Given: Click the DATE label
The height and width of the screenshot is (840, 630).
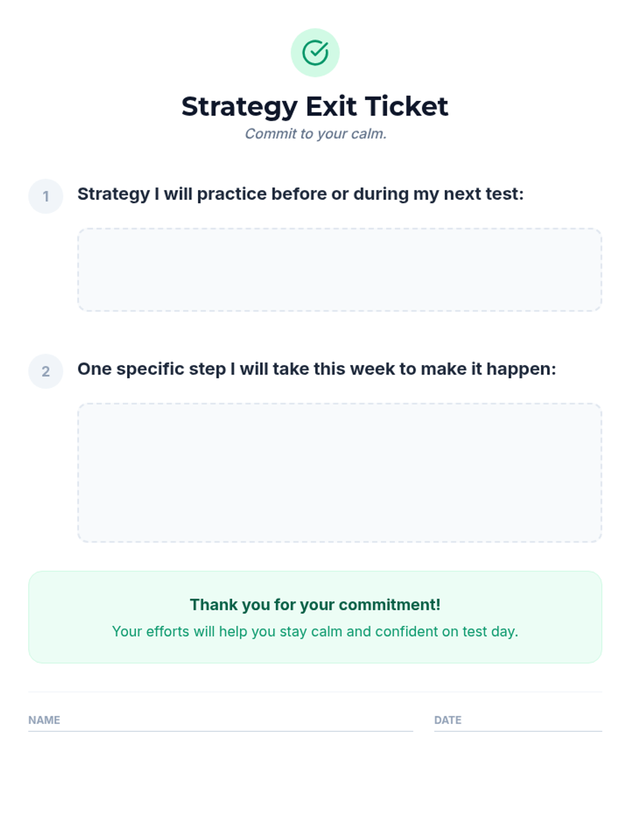Looking at the screenshot, I should point(448,720).
